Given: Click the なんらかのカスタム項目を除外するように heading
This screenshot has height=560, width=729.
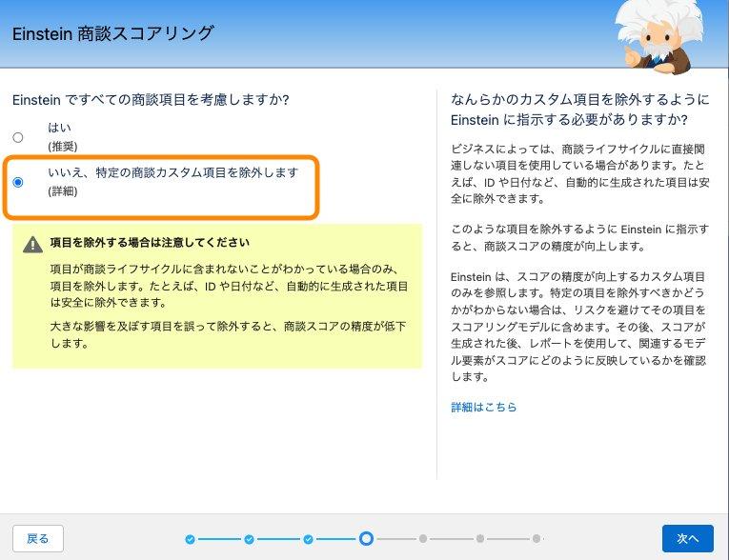Looking at the screenshot, I should coord(579,110).
